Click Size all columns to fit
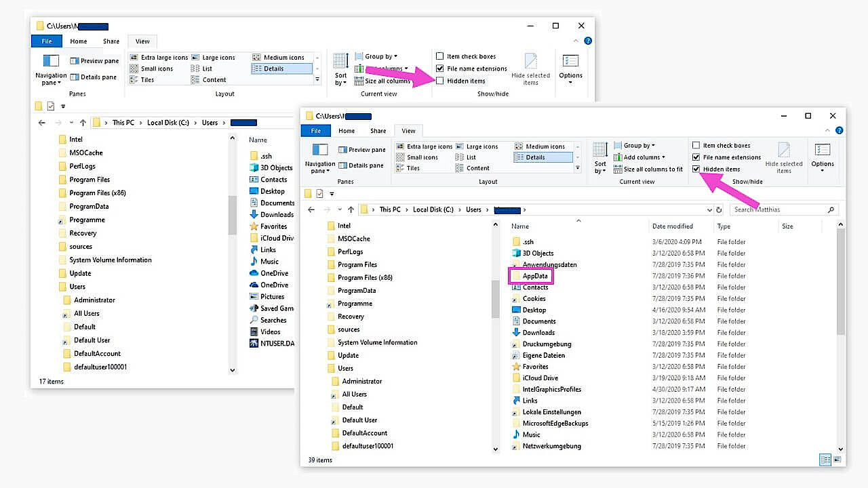The width and height of the screenshot is (868, 488). click(648, 169)
